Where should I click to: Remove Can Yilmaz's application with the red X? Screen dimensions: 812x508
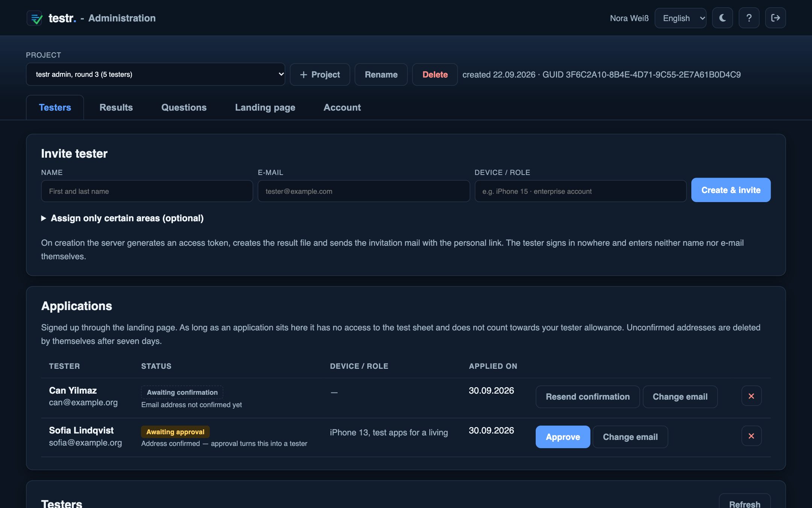[751, 396]
